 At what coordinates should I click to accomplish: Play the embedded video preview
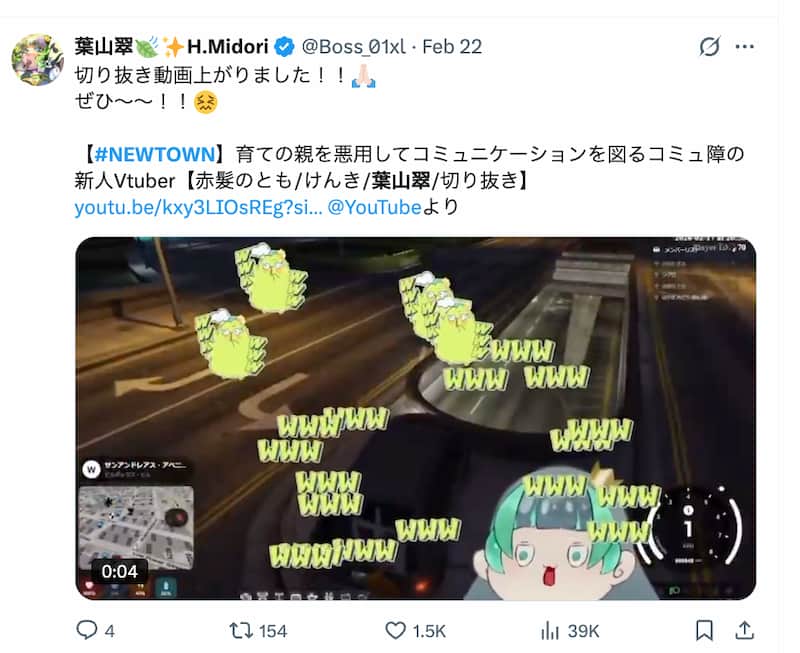click(416, 418)
